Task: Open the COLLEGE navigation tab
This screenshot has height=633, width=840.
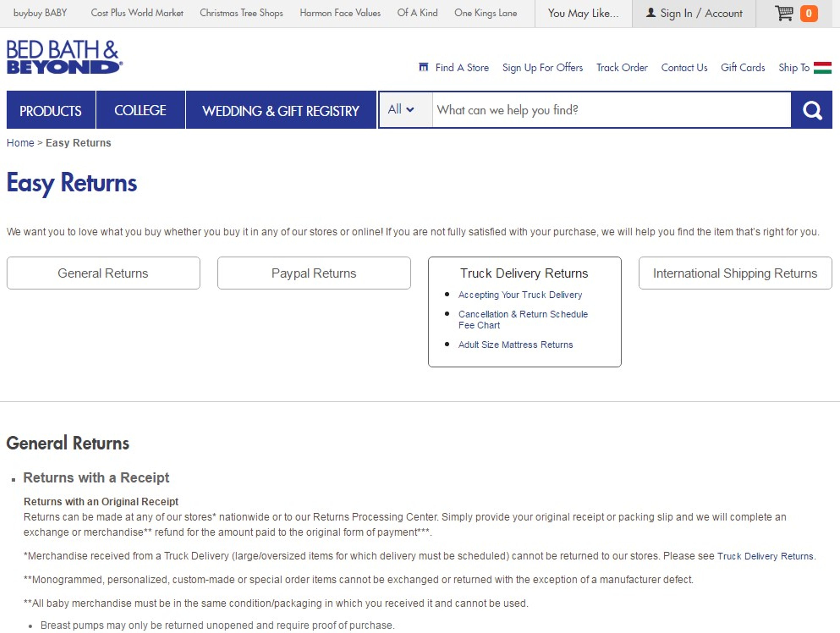Action: point(140,110)
